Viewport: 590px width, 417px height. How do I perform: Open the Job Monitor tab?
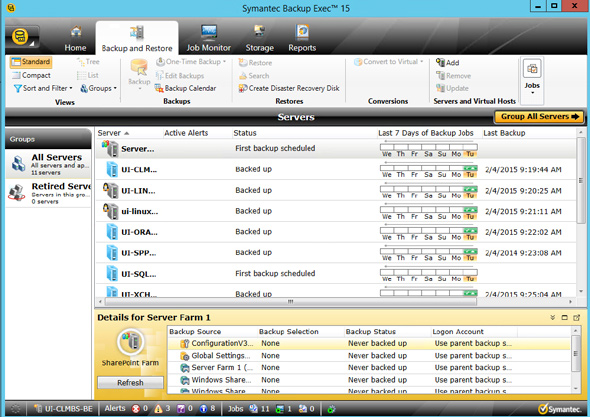tap(208, 39)
